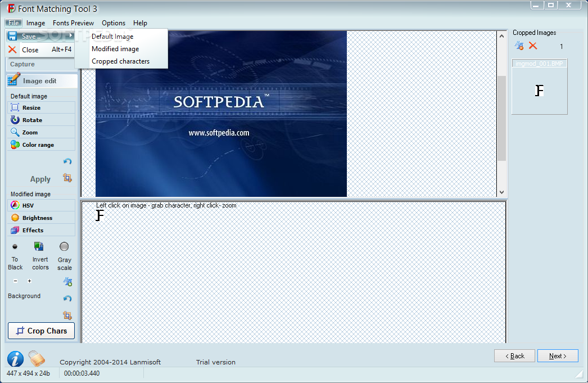
Task: Click the www.softpedia.com text in the image
Action: (219, 133)
